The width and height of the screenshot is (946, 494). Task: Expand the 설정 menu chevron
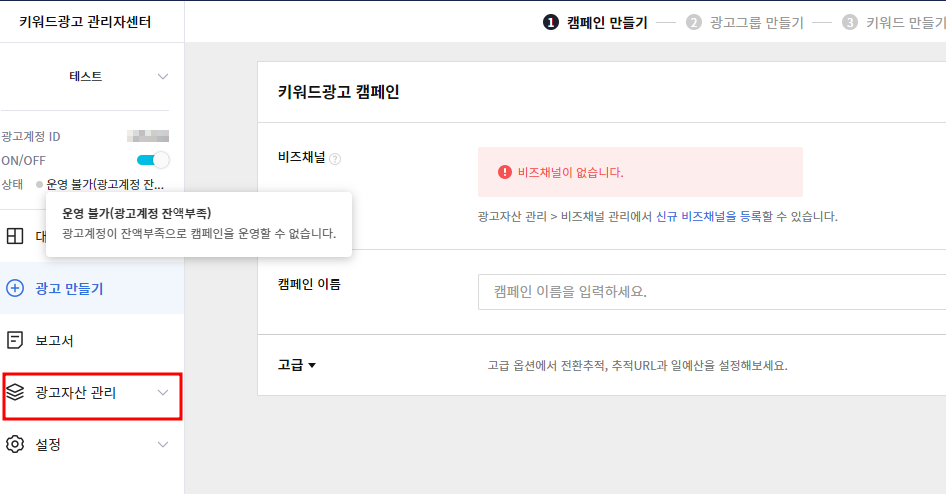pyautogui.click(x=163, y=445)
